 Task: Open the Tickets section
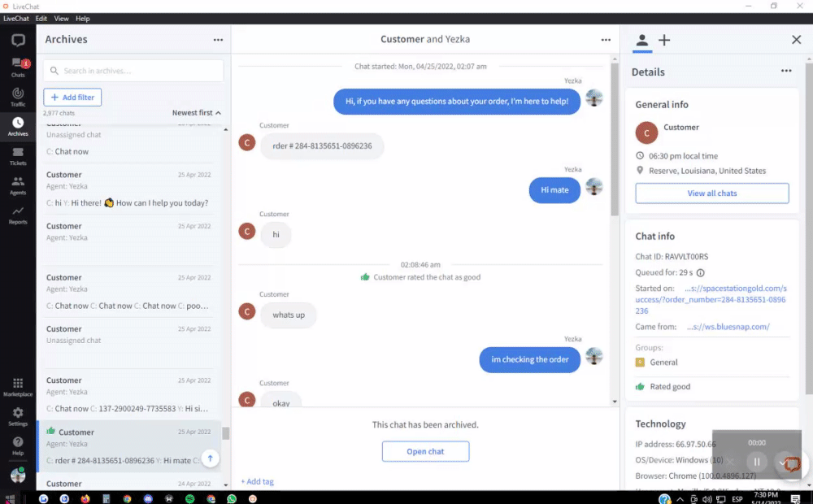point(18,156)
